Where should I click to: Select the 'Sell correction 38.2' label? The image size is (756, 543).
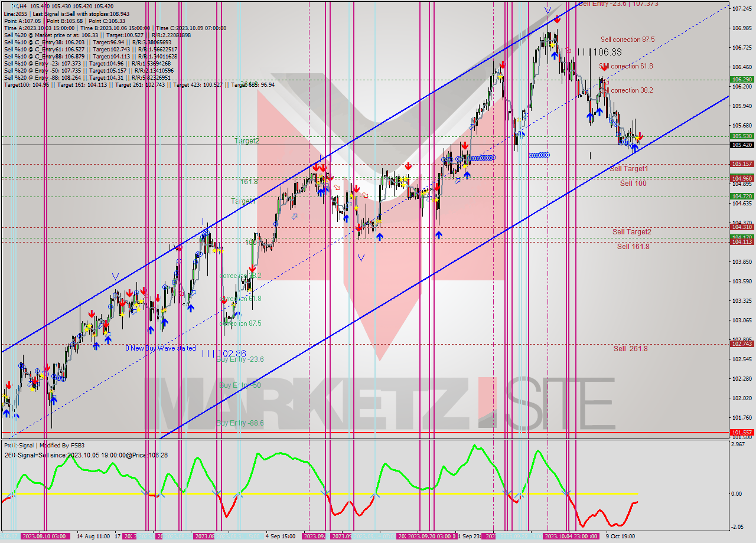coord(626,90)
